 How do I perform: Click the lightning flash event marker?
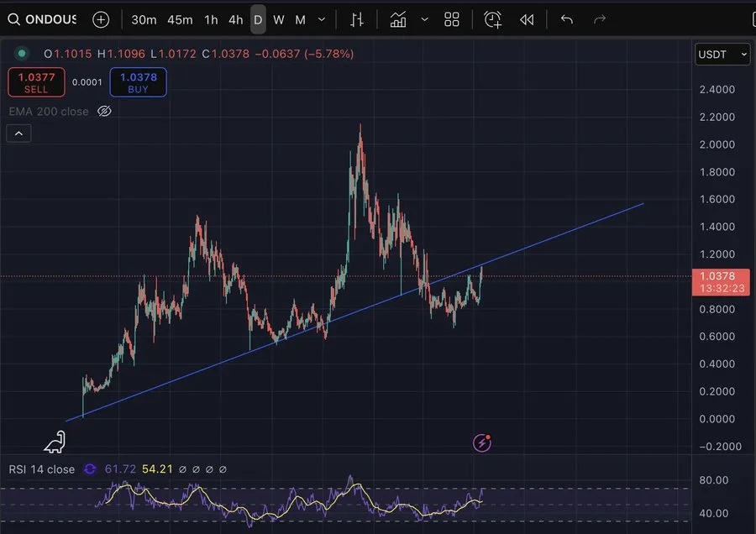pyautogui.click(x=482, y=442)
